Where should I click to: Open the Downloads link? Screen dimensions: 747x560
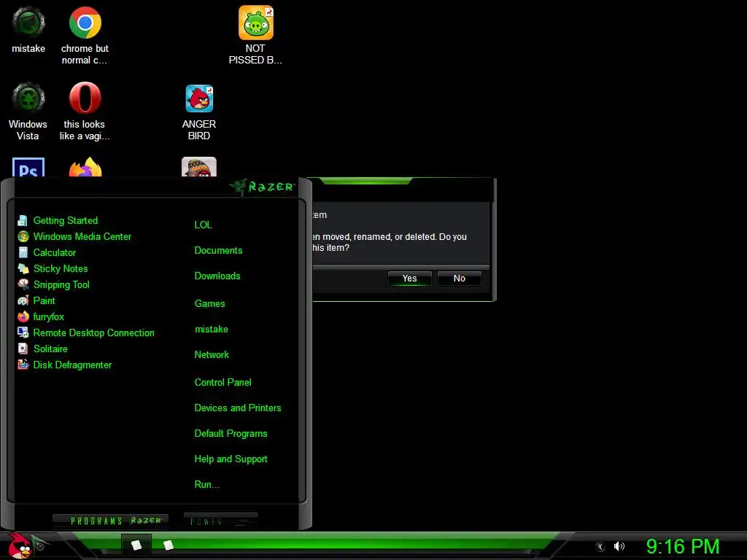tap(217, 276)
